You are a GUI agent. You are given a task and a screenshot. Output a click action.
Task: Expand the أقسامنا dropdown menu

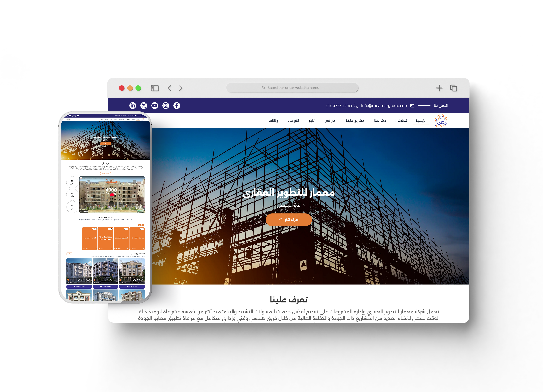pos(401,121)
